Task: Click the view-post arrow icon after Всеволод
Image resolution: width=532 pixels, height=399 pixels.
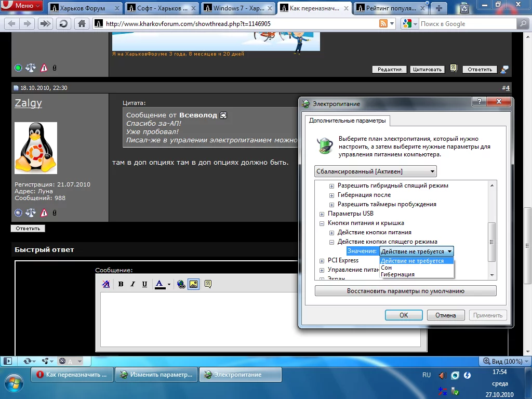Action: pos(223,115)
